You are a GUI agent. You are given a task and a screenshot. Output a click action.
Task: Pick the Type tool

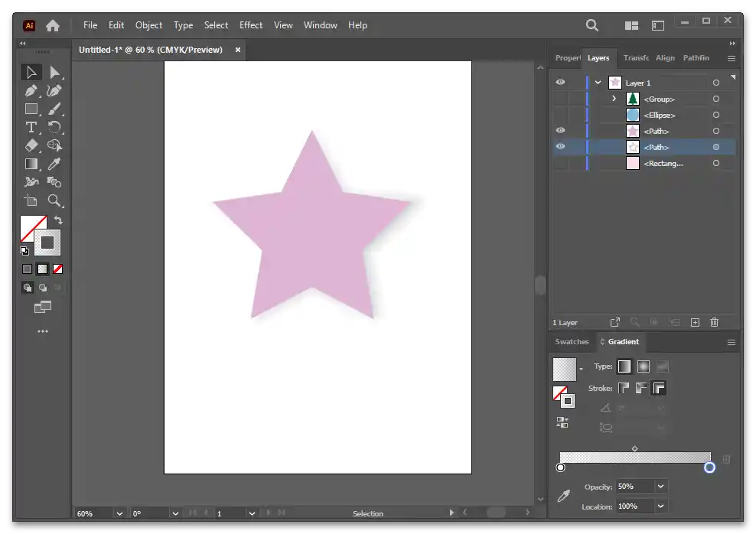(x=31, y=127)
